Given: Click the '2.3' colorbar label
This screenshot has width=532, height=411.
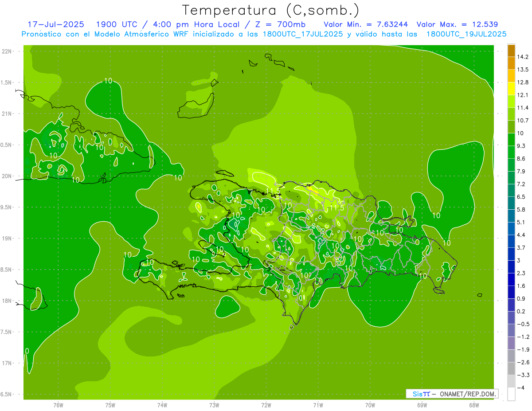Looking at the screenshot, I should coord(521,273).
